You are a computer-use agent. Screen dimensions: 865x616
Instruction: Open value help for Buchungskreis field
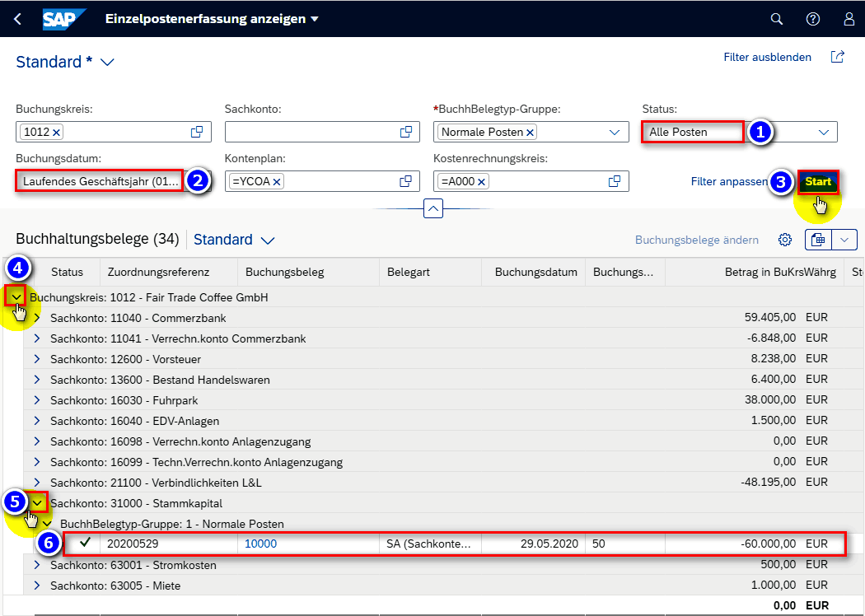197,132
